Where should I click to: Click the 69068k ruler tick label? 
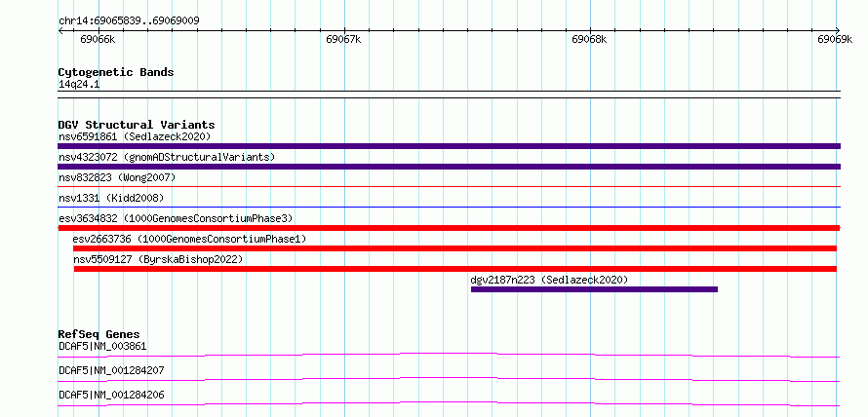589,39
